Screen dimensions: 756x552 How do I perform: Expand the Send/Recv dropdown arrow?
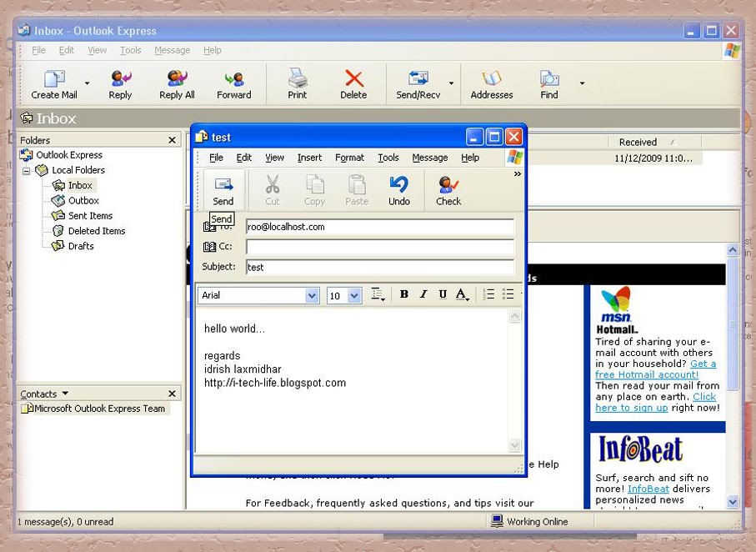[x=451, y=83]
